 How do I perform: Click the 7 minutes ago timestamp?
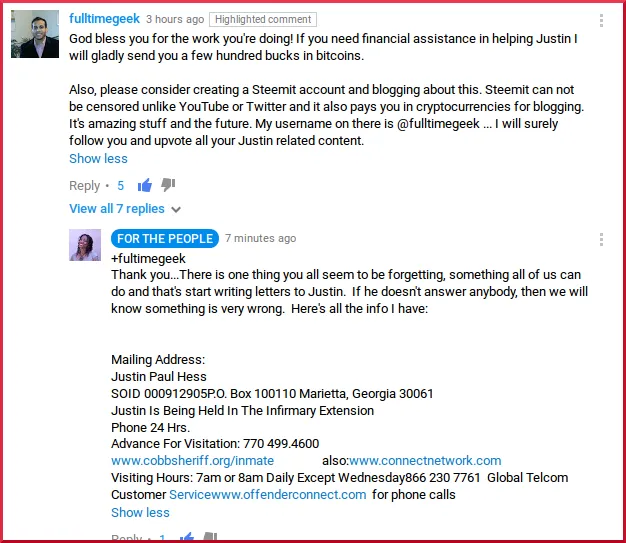pyautogui.click(x=260, y=238)
